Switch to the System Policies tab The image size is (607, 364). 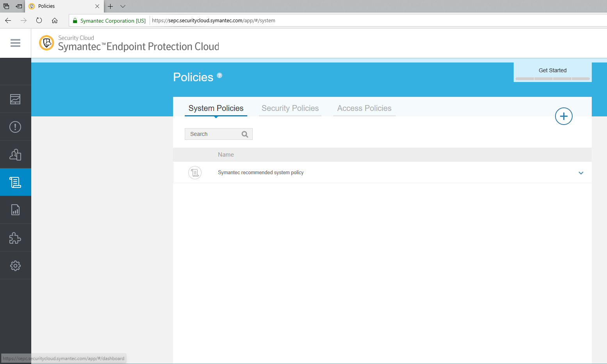click(x=216, y=108)
